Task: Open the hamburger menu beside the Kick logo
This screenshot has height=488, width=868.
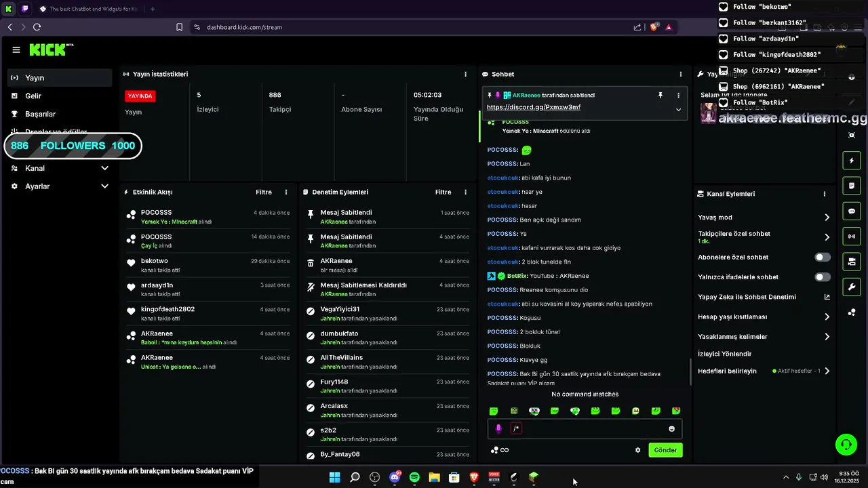Action: pyautogui.click(x=16, y=49)
